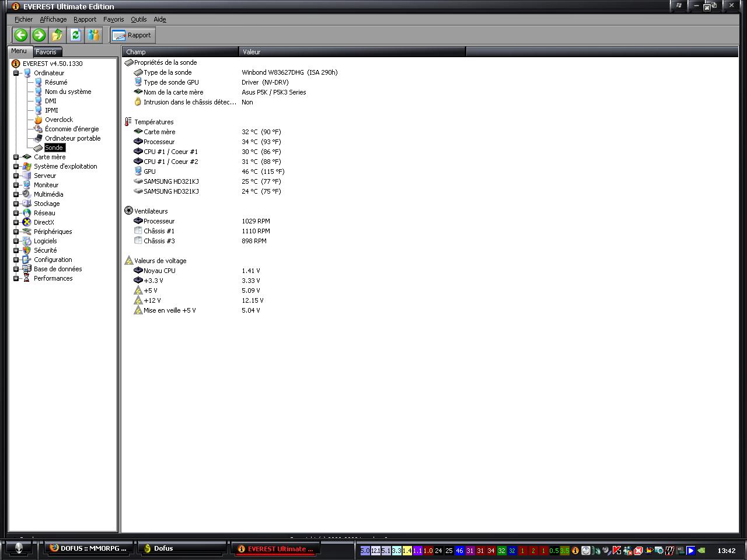Refresh the page with the refresh icon
This screenshot has height=560, width=747.
tap(75, 35)
